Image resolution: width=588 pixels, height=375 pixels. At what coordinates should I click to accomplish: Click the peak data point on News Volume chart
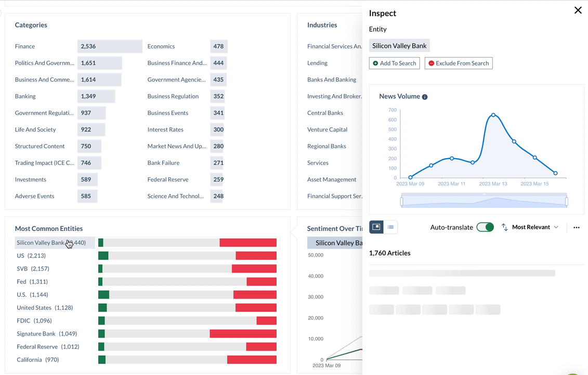click(x=493, y=115)
